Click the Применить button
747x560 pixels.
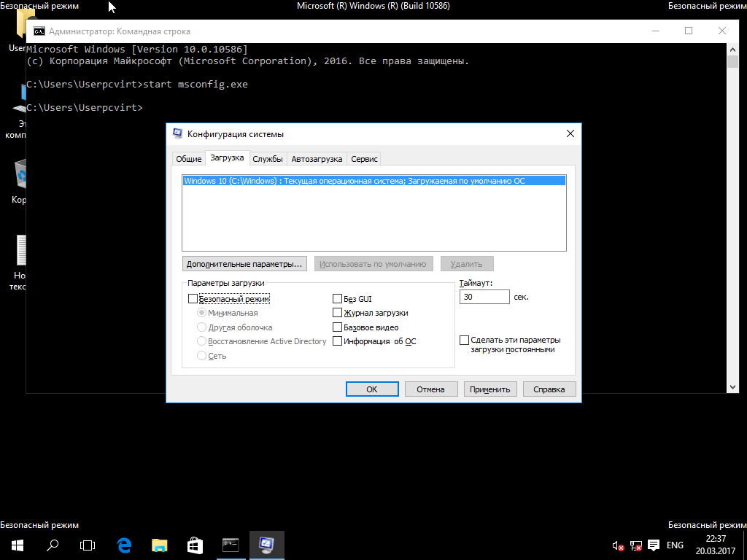(489, 389)
